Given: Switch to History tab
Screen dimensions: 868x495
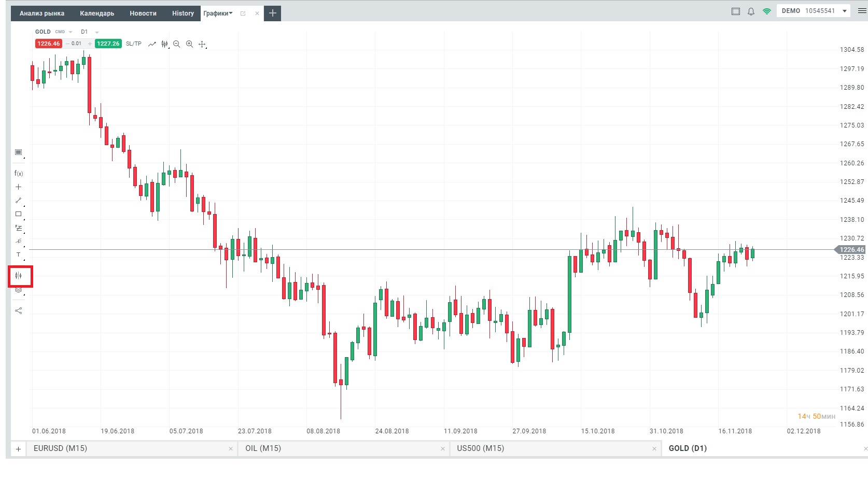Looking at the screenshot, I should [183, 13].
